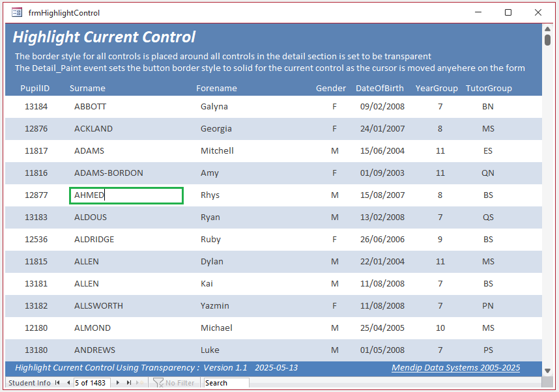Click forename Michael

pyautogui.click(x=216, y=328)
